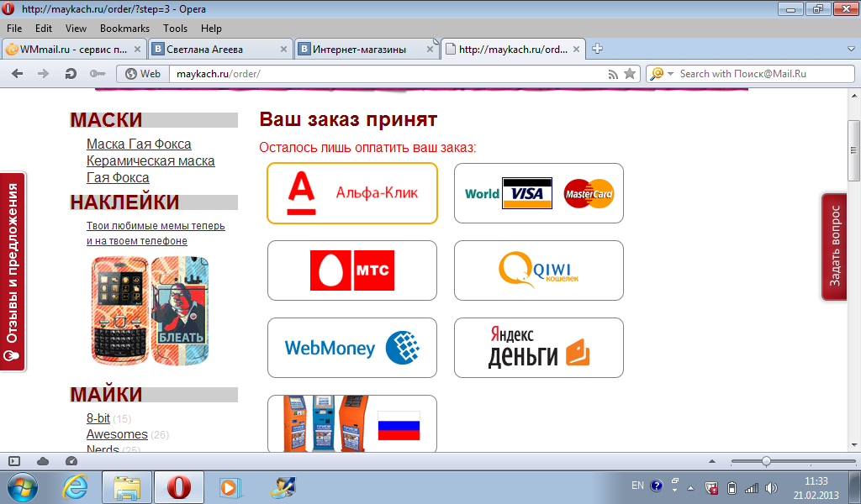Bookmark page with the star icon
Screen dimensions: 861x504
tap(630, 73)
